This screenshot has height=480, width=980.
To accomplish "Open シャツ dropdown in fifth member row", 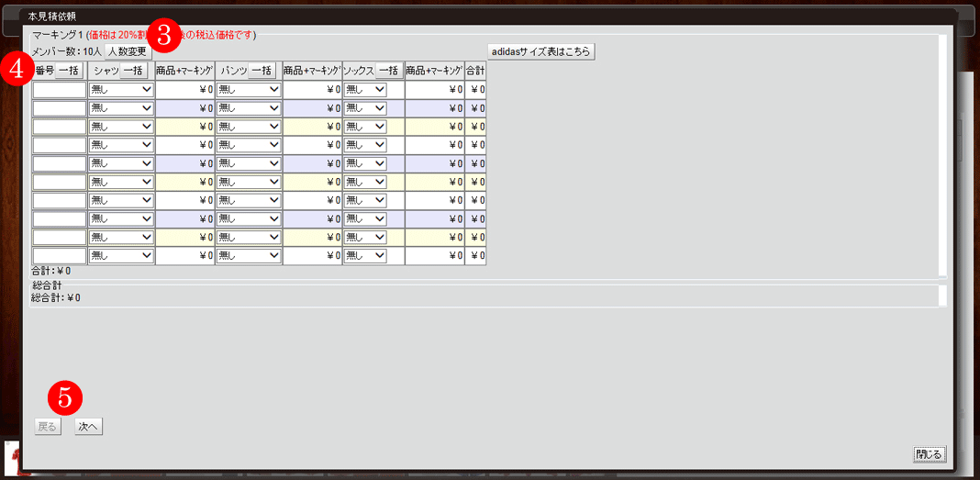I will [x=122, y=163].
